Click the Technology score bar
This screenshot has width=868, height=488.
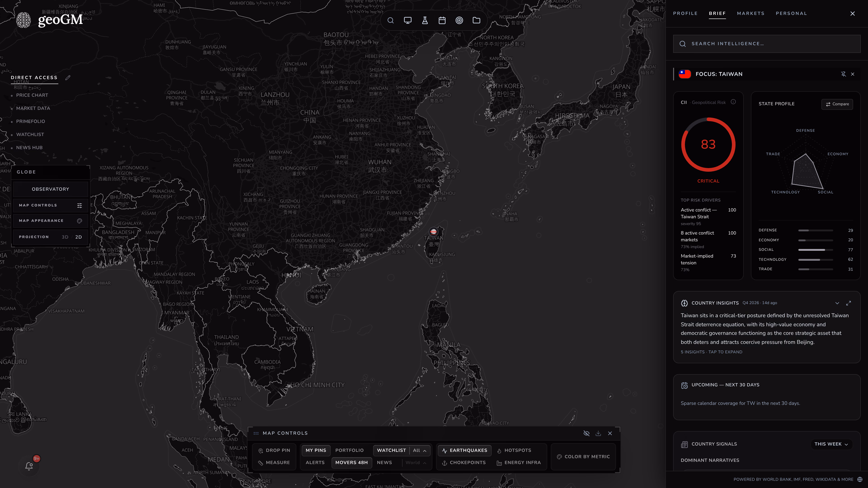(815, 260)
